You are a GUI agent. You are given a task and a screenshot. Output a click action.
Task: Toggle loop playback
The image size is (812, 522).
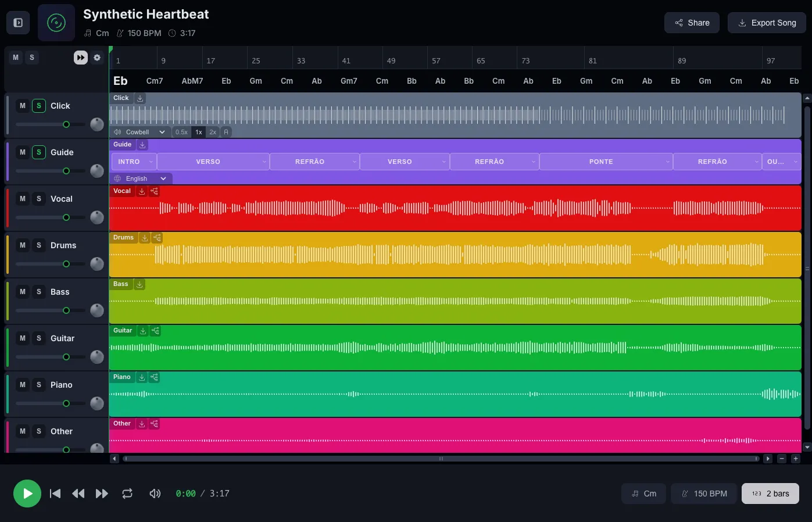(x=127, y=494)
